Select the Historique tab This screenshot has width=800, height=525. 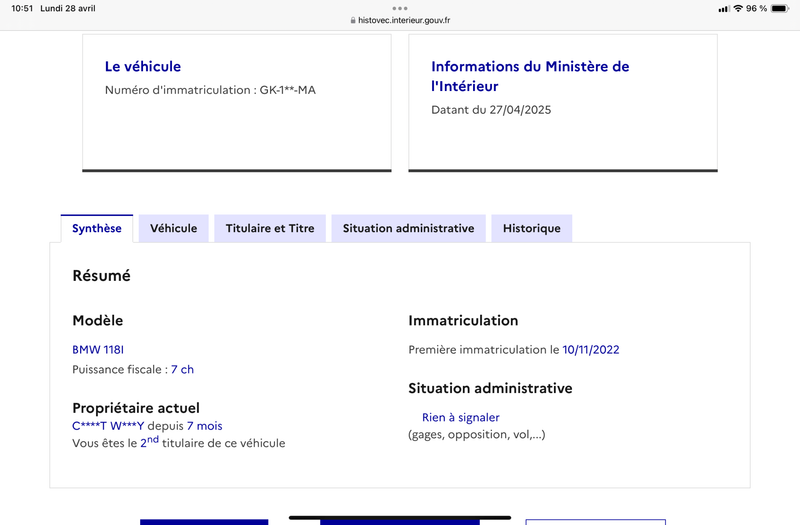pyautogui.click(x=531, y=228)
